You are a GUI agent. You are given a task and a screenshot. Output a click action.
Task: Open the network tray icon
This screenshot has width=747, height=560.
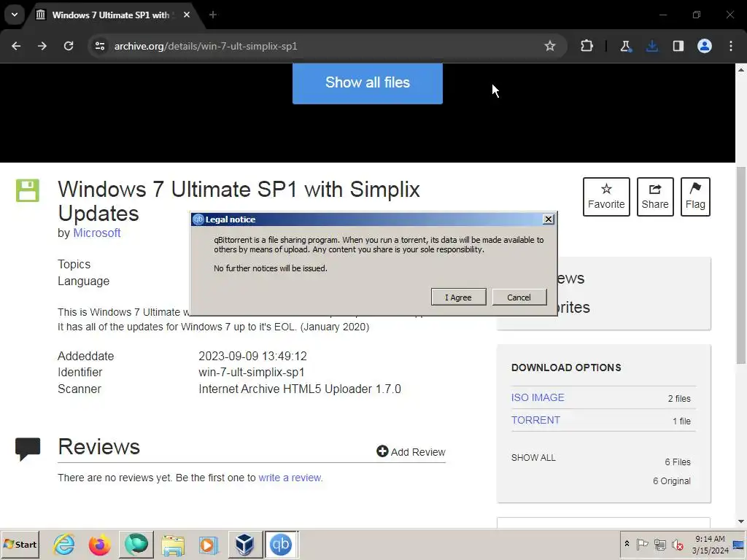pos(659,544)
